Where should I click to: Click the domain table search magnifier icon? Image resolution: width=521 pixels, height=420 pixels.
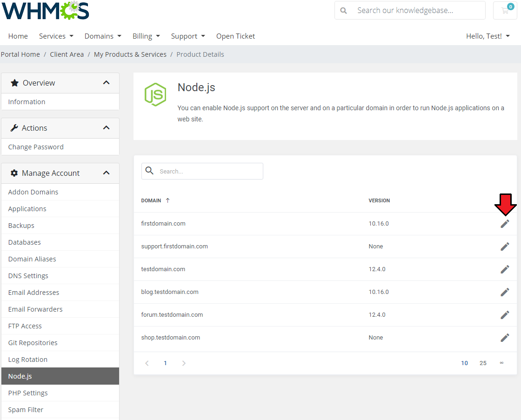[149, 170]
